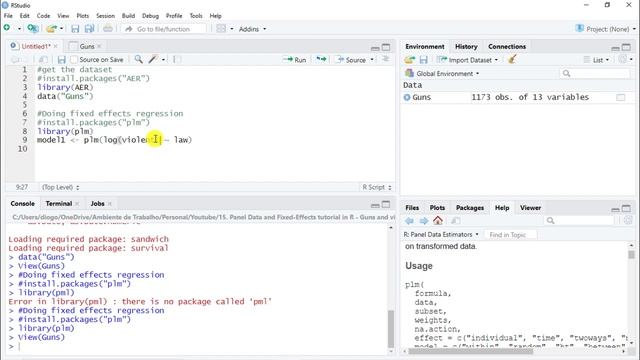Switch to the History tab
640x360 pixels.
click(x=466, y=47)
